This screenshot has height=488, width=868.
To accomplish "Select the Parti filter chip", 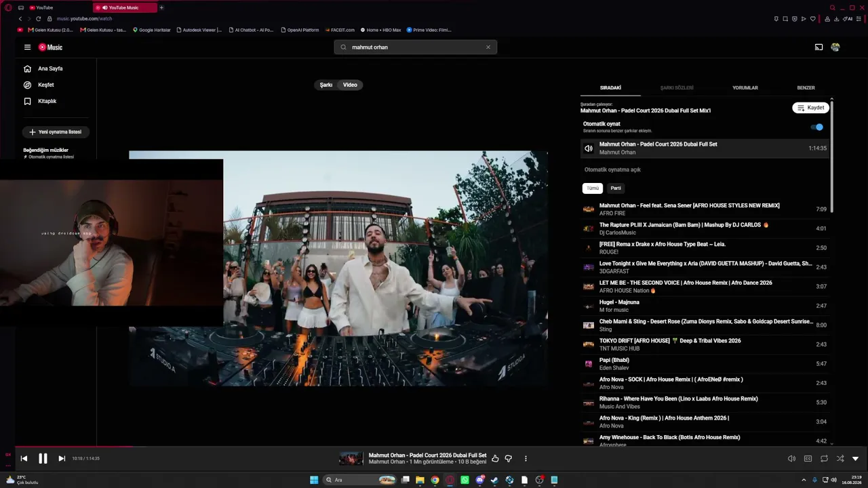I will [x=616, y=188].
